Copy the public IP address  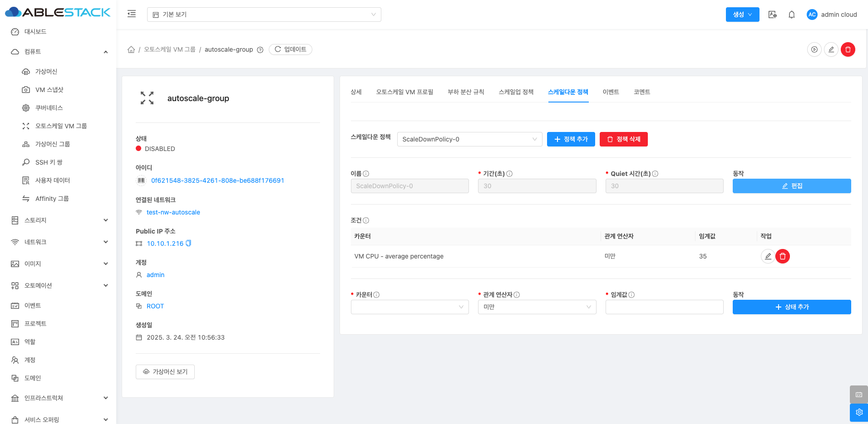tap(189, 244)
